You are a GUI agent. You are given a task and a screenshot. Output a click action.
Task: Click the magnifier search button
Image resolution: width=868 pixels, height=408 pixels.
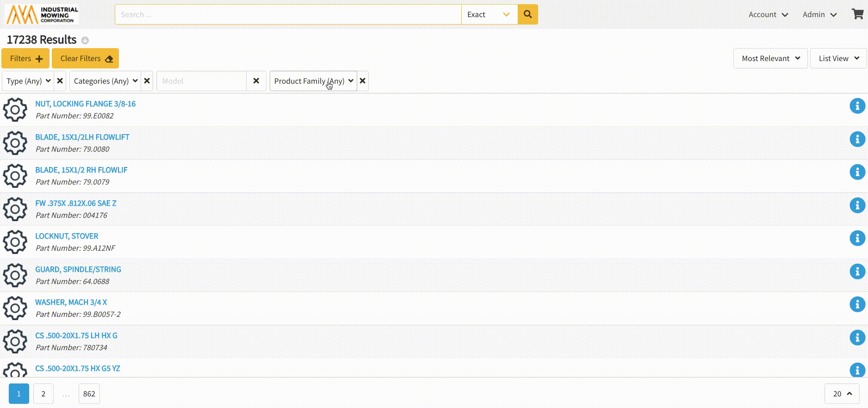click(527, 14)
